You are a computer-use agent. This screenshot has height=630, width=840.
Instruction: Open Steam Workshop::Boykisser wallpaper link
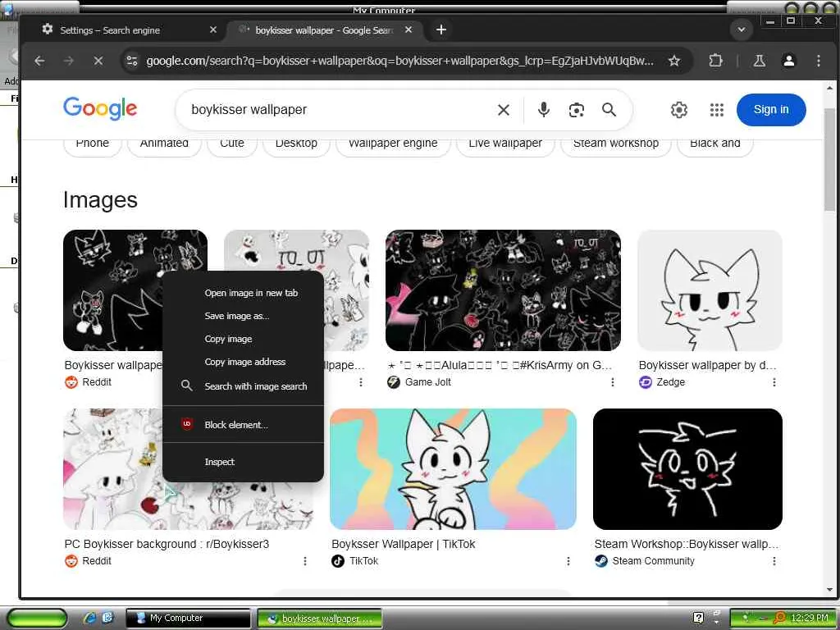[687, 544]
